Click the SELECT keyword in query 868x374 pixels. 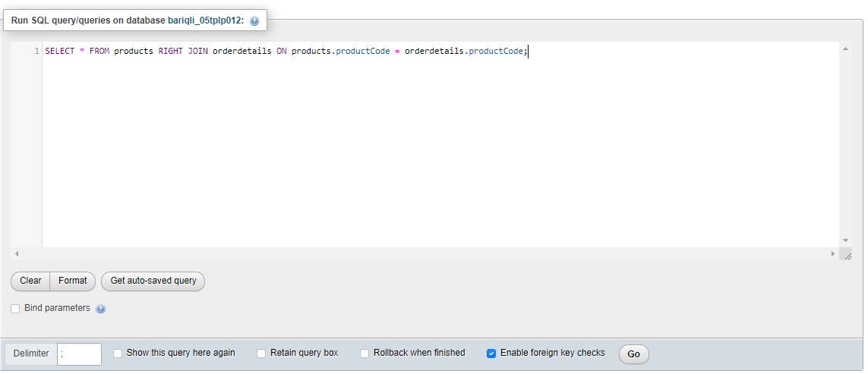click(x=60, y=51)
